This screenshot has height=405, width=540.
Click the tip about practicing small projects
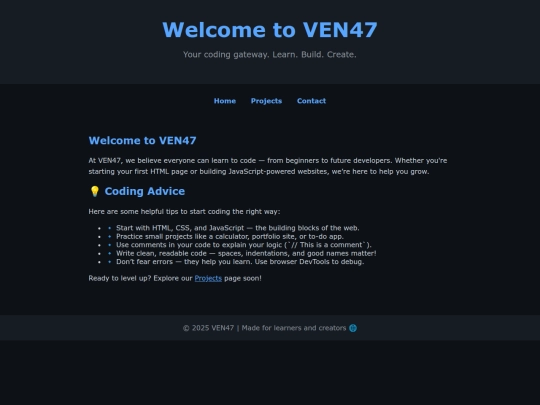pos(230,237)
